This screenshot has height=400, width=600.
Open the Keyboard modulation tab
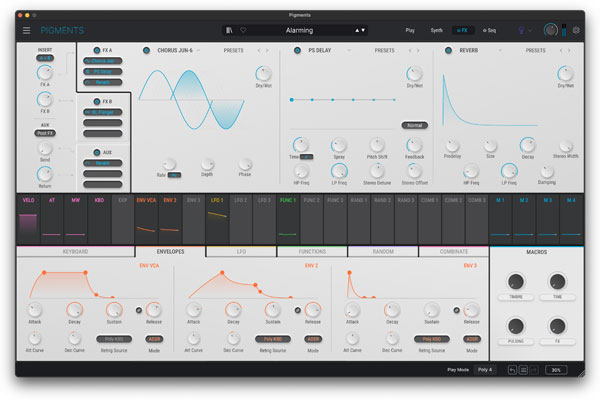tap(75, 251)
